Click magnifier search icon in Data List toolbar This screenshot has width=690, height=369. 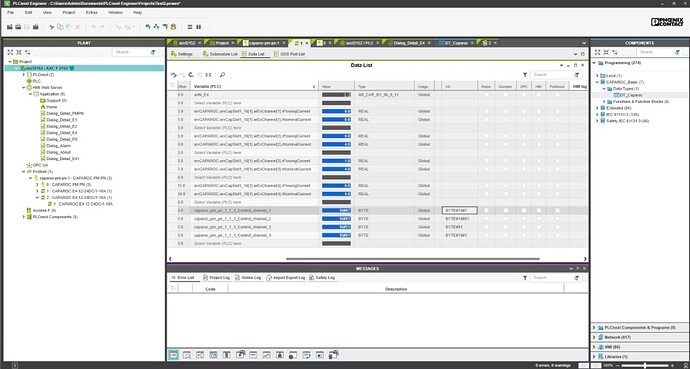coord(222,75)
